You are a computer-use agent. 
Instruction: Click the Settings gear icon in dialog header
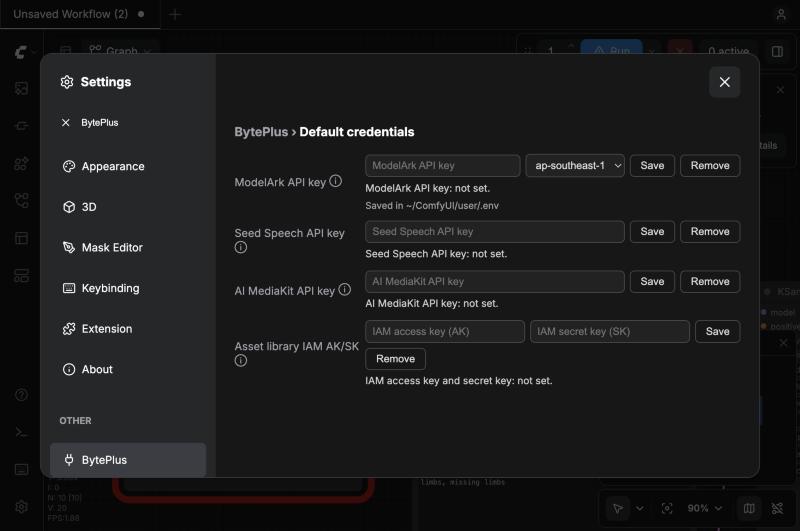pyautogui.click(x=67, y=82)
